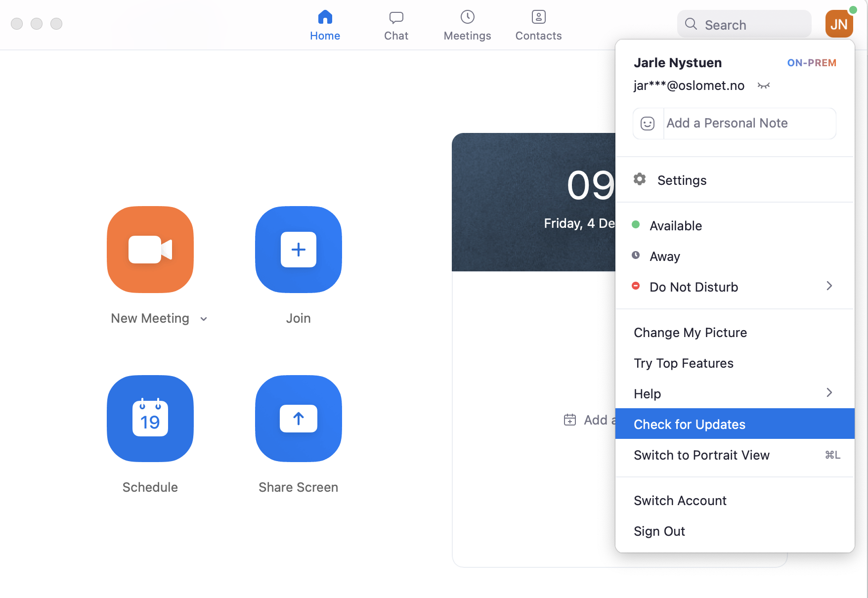Viewport: 868px width, 598px height.
Task: Click the emoji smiley icon for personal note
Action: (x=648, y=124)
